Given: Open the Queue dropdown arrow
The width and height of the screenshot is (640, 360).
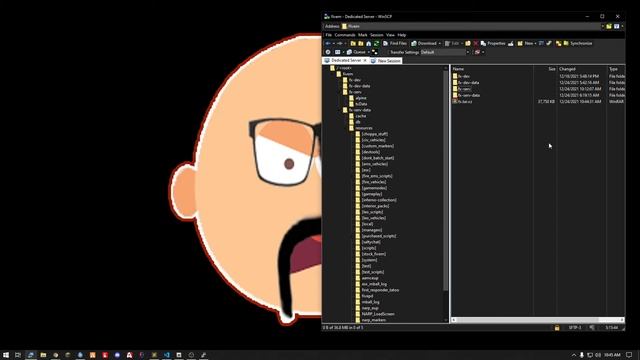Looking at the screenshot, I should point(369,52).
